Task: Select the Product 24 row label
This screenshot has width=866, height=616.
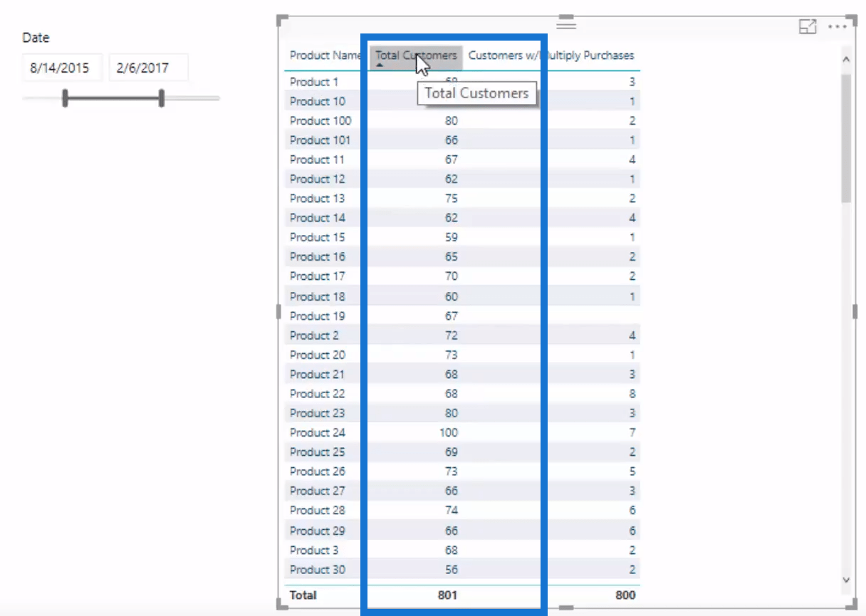Action: pyautogui.click(x=318, y=432)
